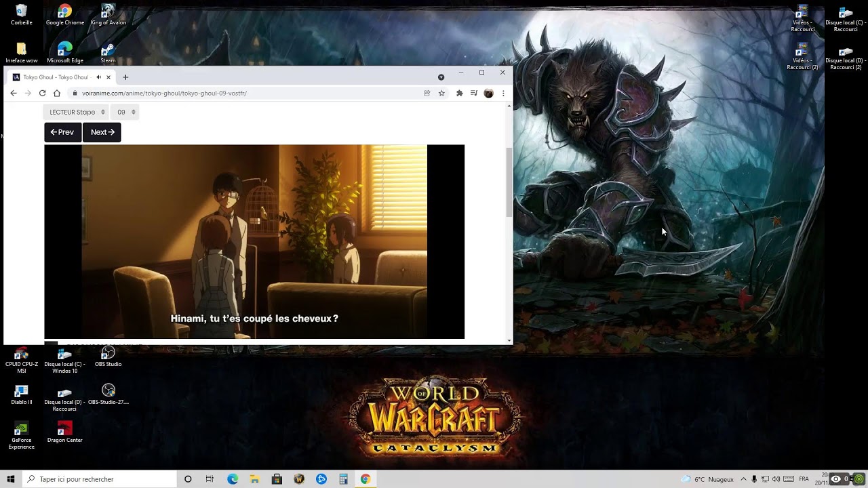
Task: Go back in the Chrome browser
Action: pyautogui.click(x=13, y=93)
